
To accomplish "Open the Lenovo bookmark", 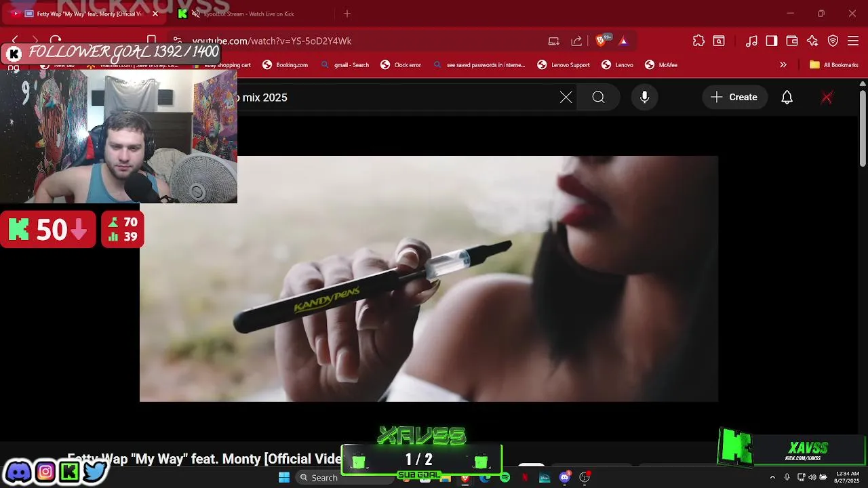I will pyautogui.click(x=617, y=65).
